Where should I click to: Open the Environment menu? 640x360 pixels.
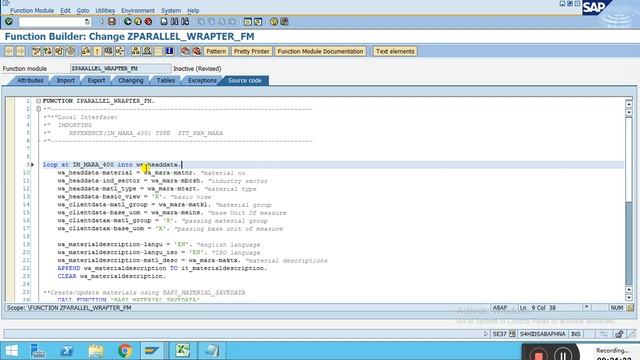138,11
